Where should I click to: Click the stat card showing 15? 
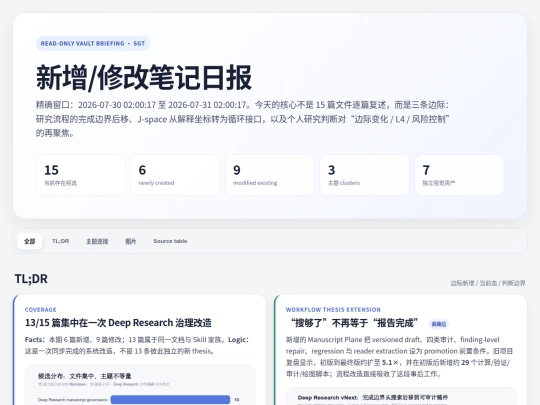coord(81,175)
